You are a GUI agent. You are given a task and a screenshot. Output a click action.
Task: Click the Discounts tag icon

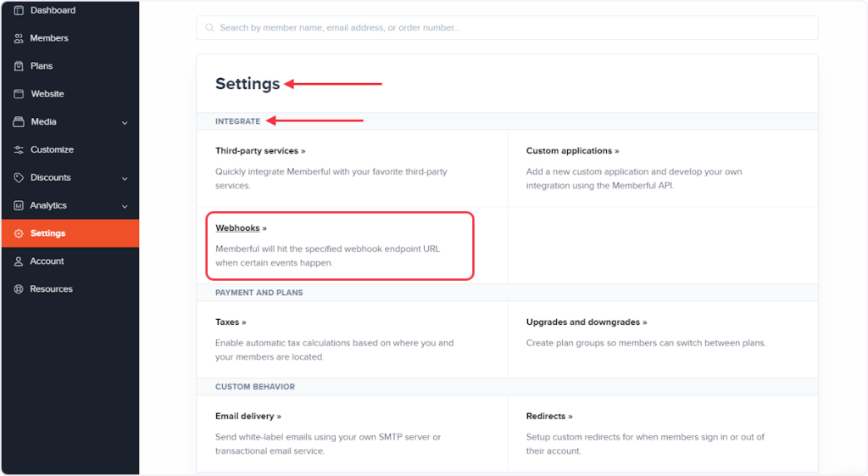tap(19, 178)
